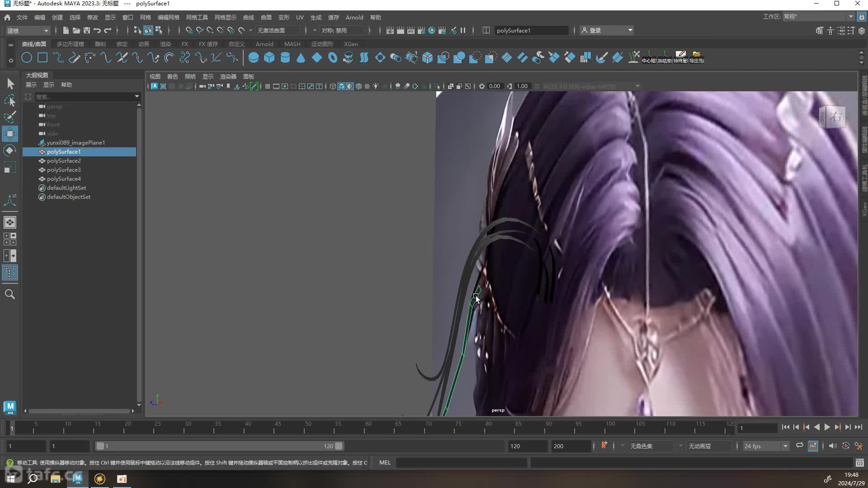Click the Save Scene icon
Screen dimensions: 868x488
[x=86, y=30]
